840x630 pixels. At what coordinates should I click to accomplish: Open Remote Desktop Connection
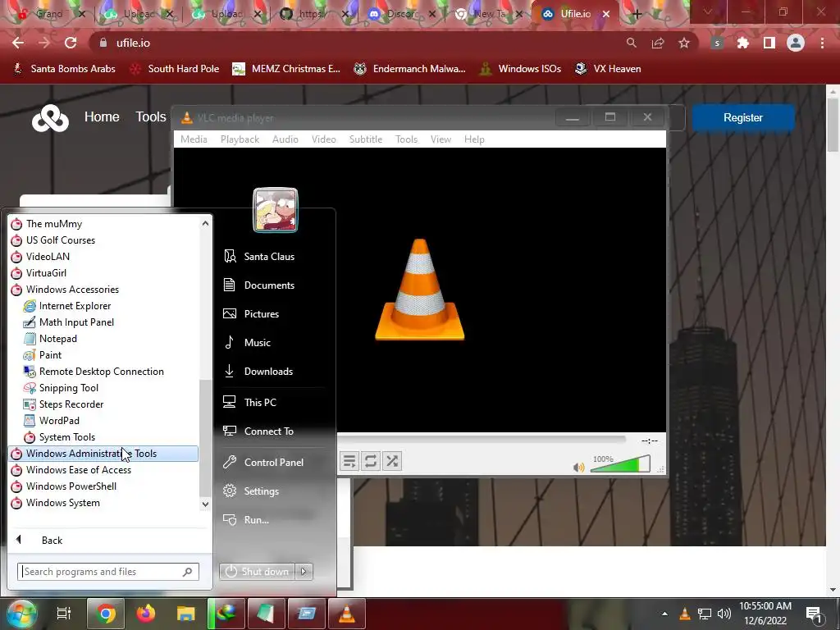[x=101, y=372]
